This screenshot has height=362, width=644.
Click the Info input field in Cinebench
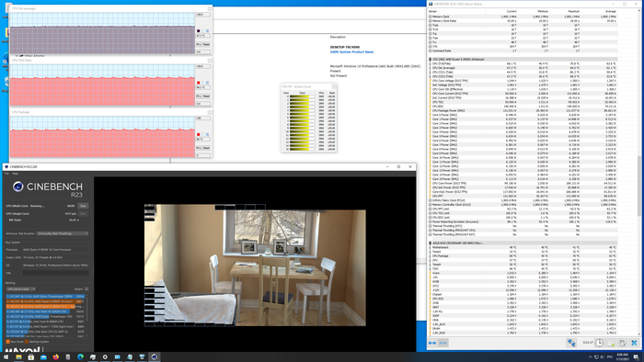pos(55,273)
